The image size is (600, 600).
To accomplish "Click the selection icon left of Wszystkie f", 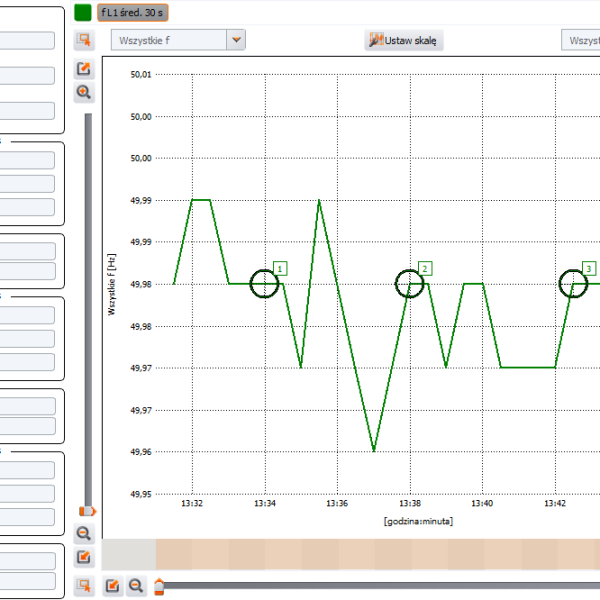I will pos(84,40).
